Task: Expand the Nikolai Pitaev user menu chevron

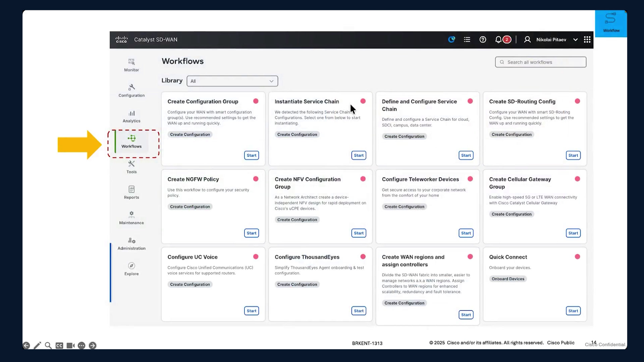Action: coord(576,40)
